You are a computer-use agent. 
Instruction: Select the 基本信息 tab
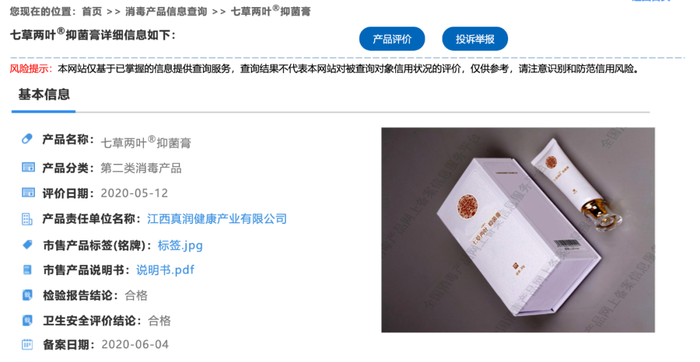(44, 95)
